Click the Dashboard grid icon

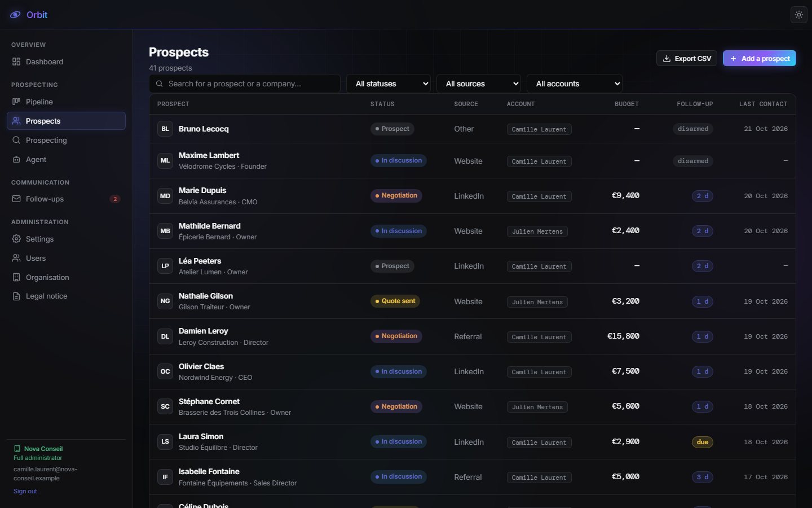tap(16, 62)
